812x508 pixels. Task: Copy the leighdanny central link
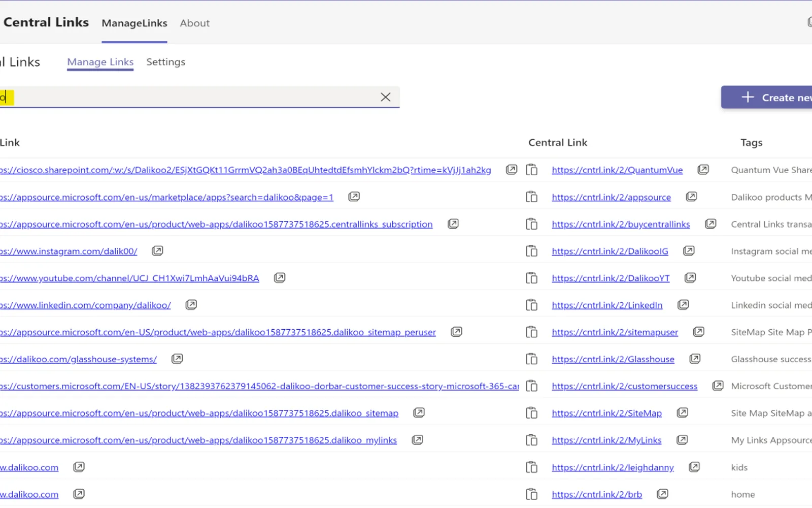click(531, 467)
